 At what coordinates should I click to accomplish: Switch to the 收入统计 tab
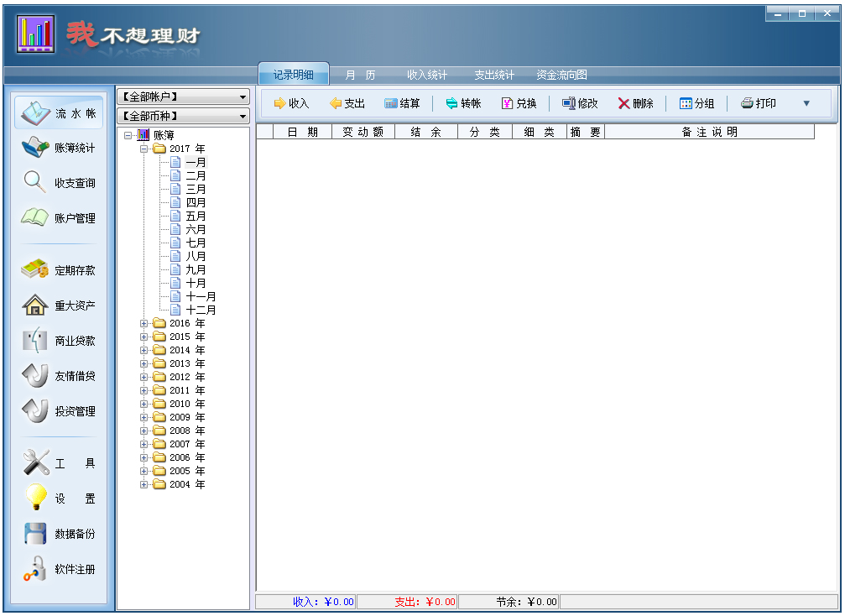pyautogui.click(x=427, y=75)
